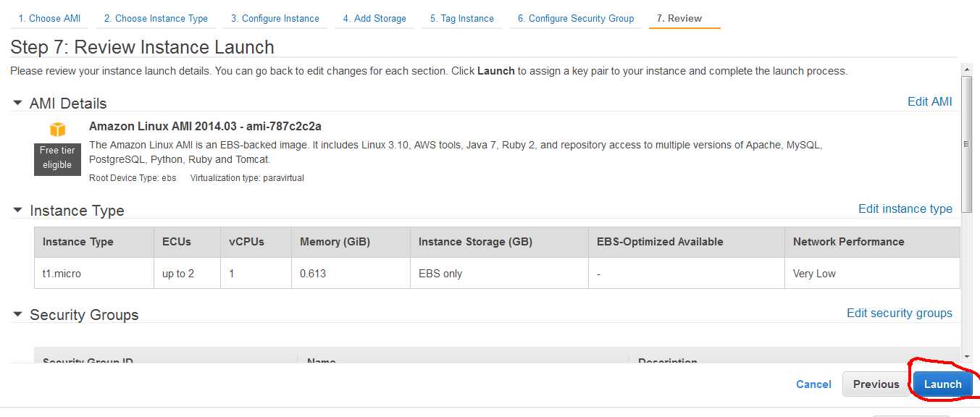Collapse the Security Groups section
The image size is (980, 417).
(17, 315)
